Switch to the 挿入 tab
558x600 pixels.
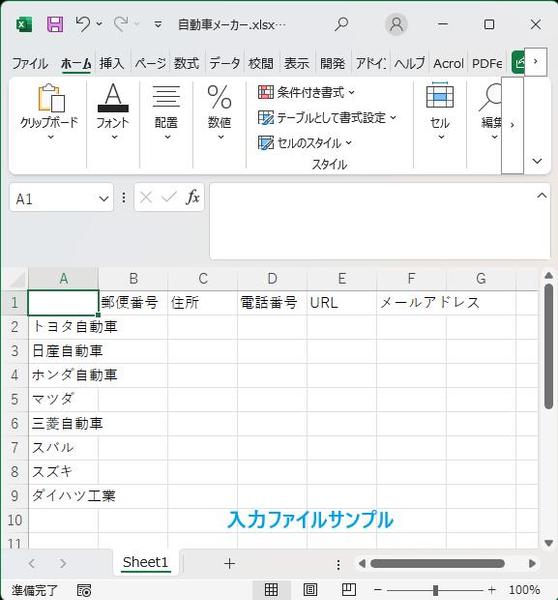pyautogui.click(x=112, y=64)
